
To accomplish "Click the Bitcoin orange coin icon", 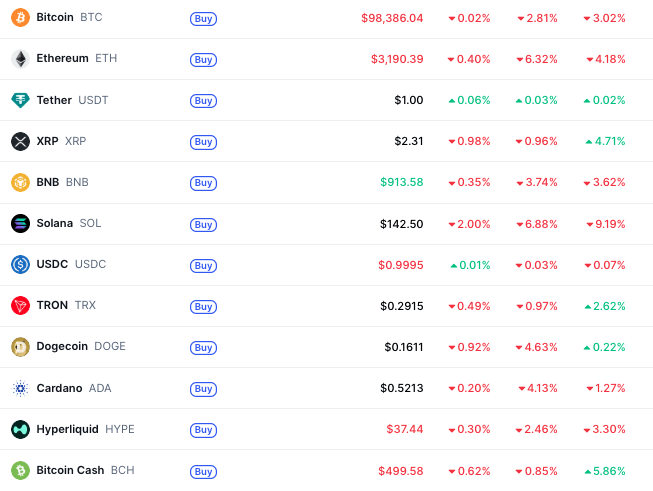I will click(20, 18).
